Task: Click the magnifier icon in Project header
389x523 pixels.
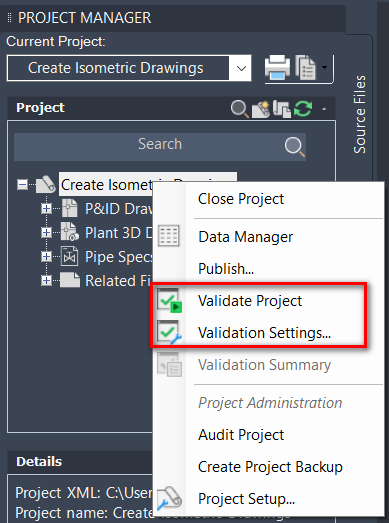Action: [240, 109]
